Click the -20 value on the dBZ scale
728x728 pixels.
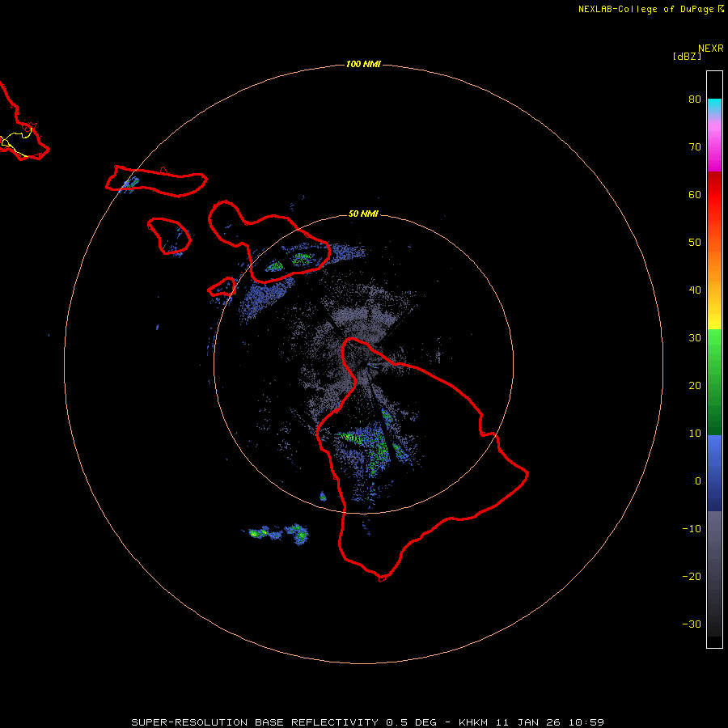pos(692,577)
